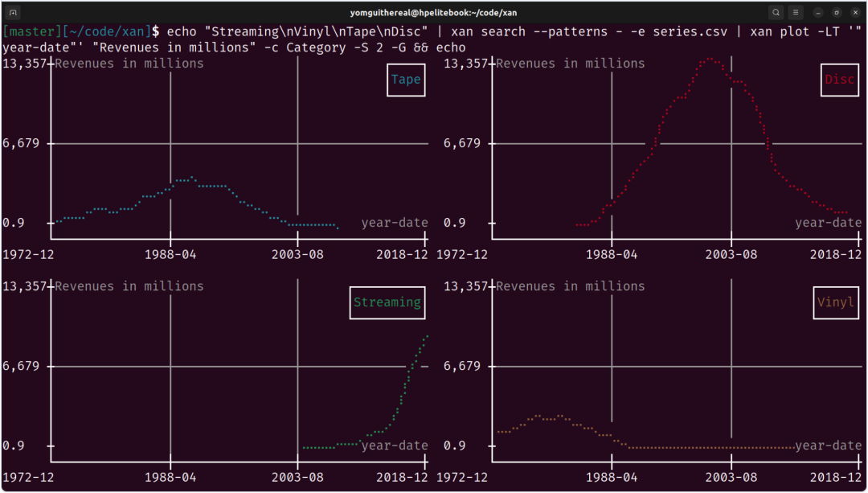The height and width of the screenshot is (493, 868).
Task: Close the terminal window
Action: (854, 13)
